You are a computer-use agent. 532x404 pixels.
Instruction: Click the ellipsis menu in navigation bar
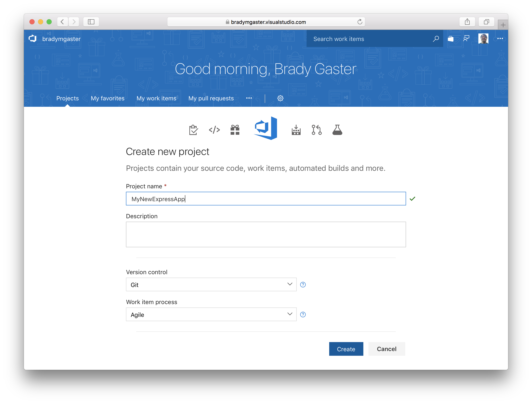249,98
